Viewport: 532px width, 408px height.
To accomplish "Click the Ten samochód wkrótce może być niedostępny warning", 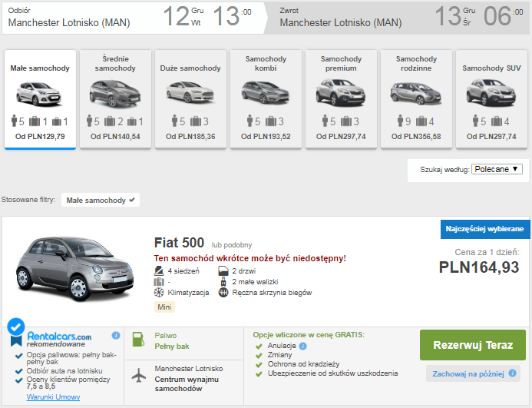I will 249,258.
